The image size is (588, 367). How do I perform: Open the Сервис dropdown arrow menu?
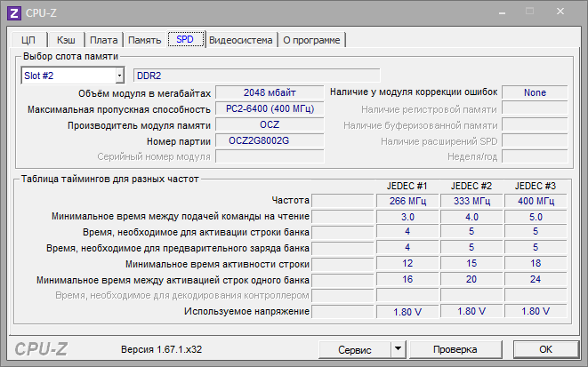click(398, 349)
